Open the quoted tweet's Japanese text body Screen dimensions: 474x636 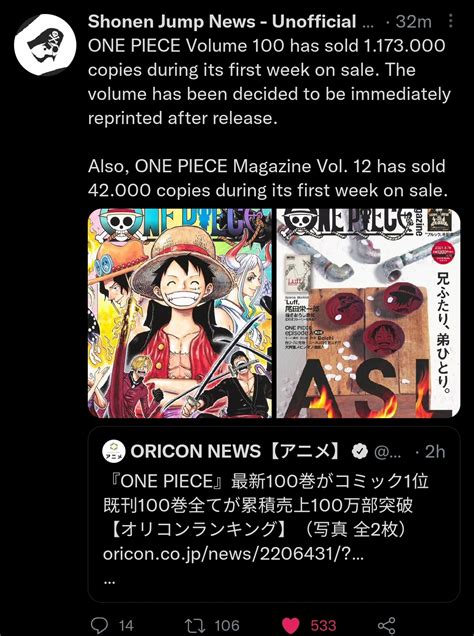(266, 505)
